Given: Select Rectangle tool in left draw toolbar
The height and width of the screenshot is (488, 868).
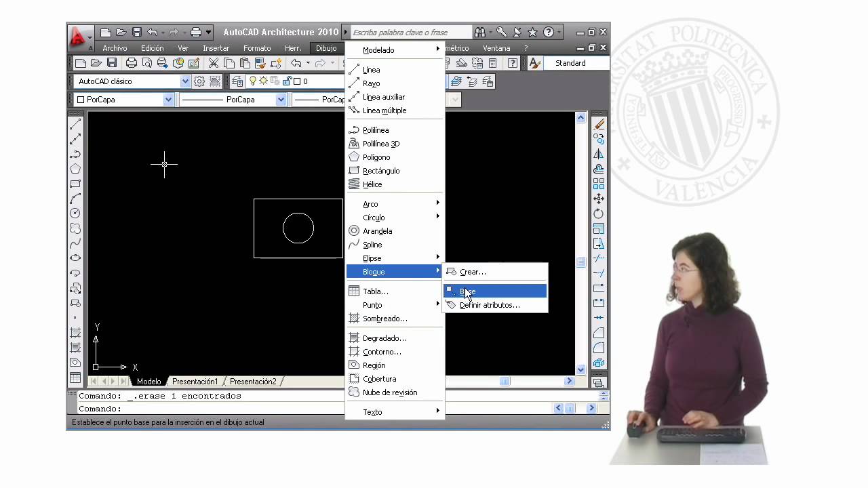Looking at the screenshot, I should [75, 184].
